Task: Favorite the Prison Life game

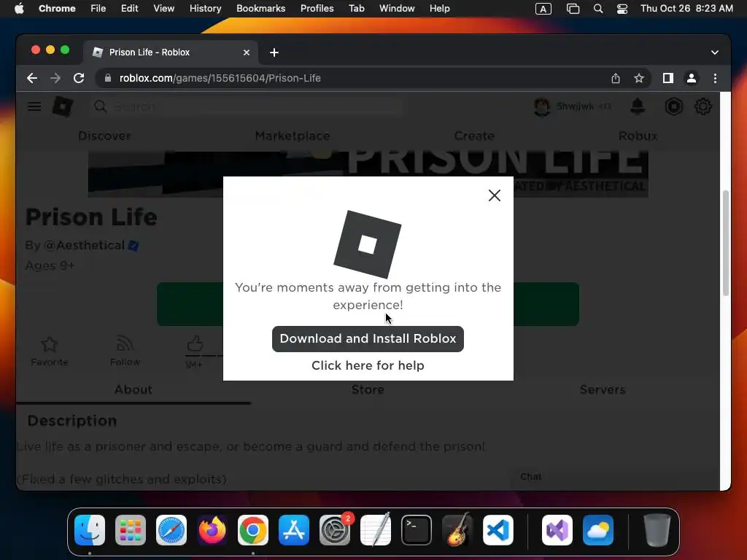Action: pyautogui.click(x=49, y=351)
